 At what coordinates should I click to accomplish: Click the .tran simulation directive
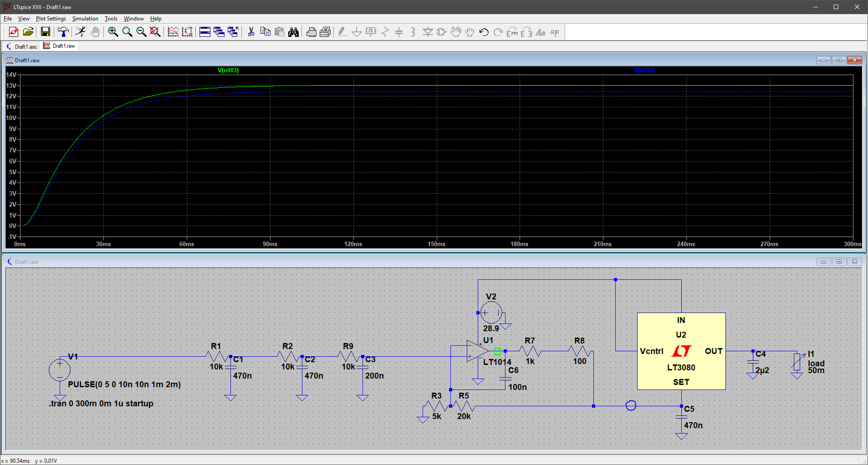(101, 404)
